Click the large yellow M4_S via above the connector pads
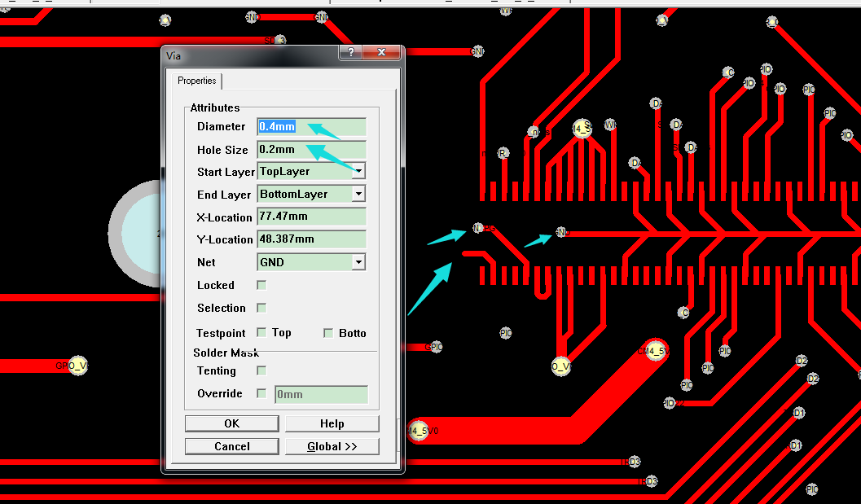The image size is (861, 504). coord(582,129)
